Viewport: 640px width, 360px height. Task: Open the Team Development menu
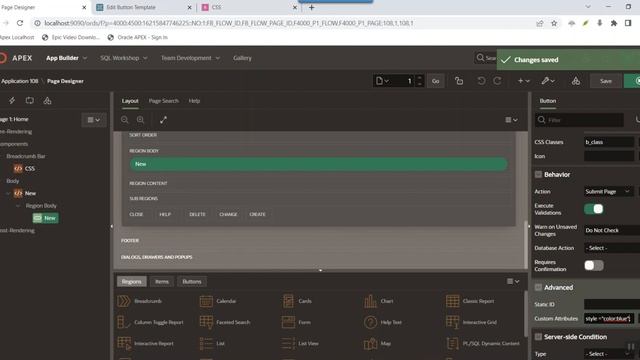190,58
